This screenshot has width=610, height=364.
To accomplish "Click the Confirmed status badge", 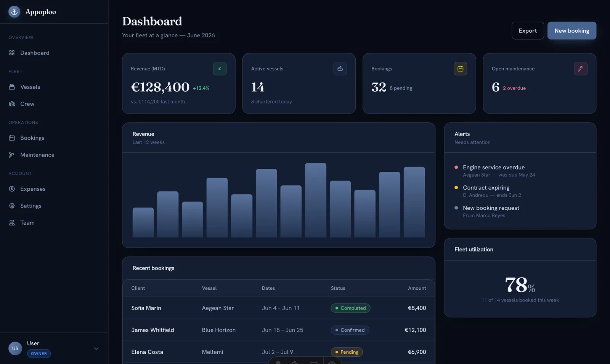I will (350, 330).
